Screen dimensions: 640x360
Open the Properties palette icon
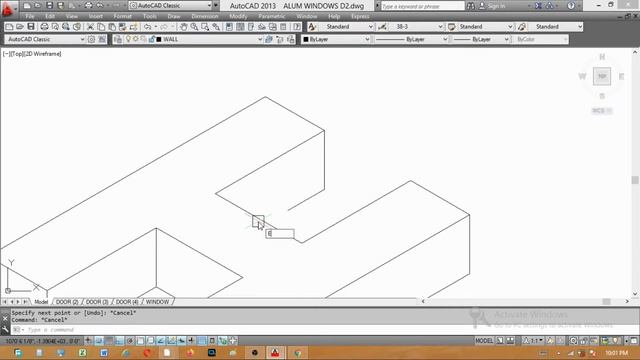[x=229, y=27]
